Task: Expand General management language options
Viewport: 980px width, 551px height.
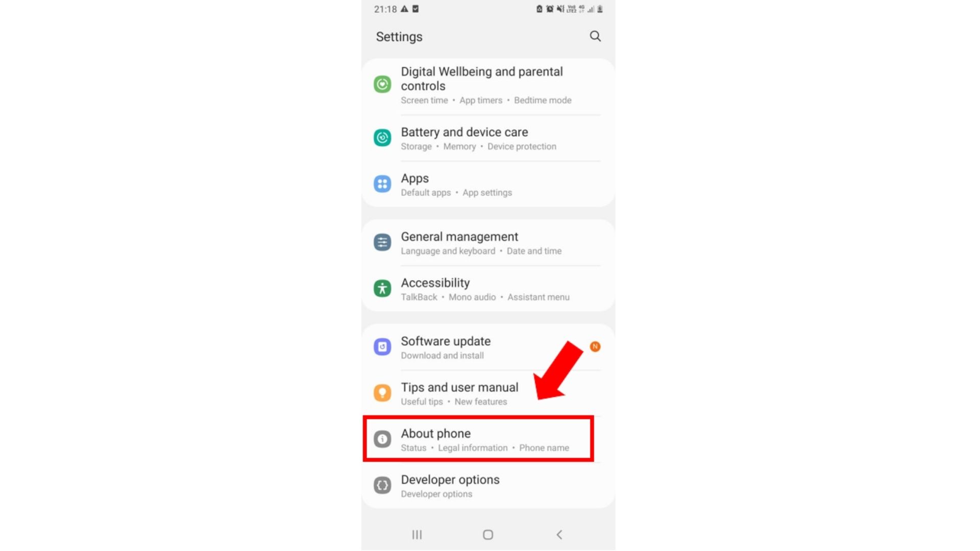Action: (x=490, y=242)
